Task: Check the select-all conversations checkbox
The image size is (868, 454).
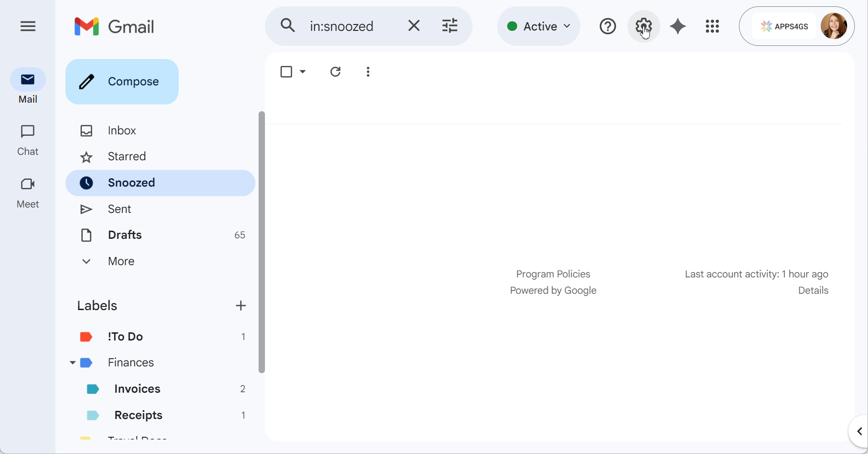Action: (287, 72)
